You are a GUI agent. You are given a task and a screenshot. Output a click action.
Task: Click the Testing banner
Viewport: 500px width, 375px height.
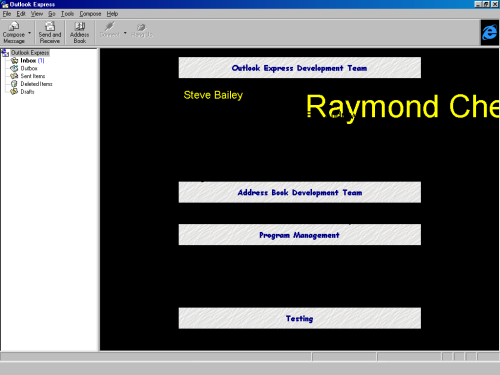coord(300,318)
